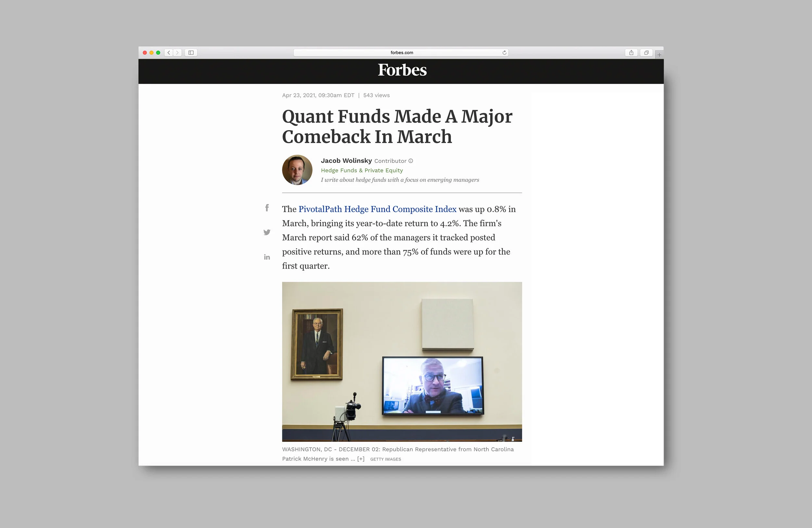
Task: Open Safari share sheet icon
Action: coord(631,53)
